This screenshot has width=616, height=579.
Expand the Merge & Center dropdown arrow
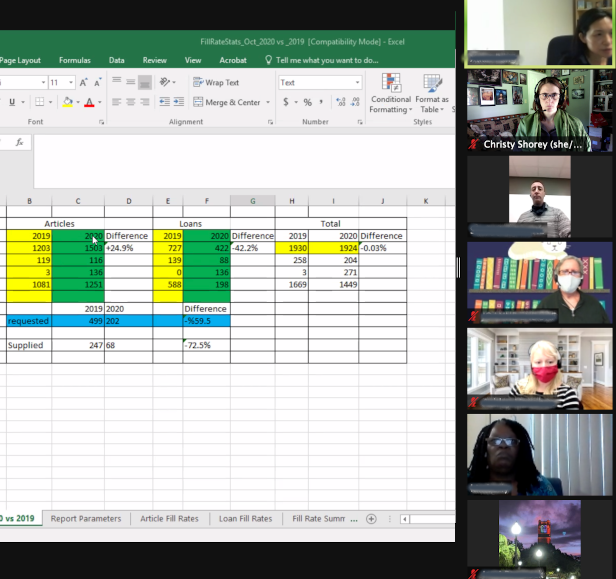point(268,102)
